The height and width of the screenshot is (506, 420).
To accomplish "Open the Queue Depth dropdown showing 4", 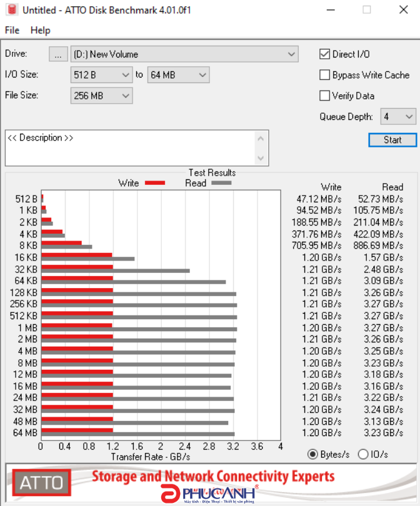I will pyautogui.click(x=398, y=116).
